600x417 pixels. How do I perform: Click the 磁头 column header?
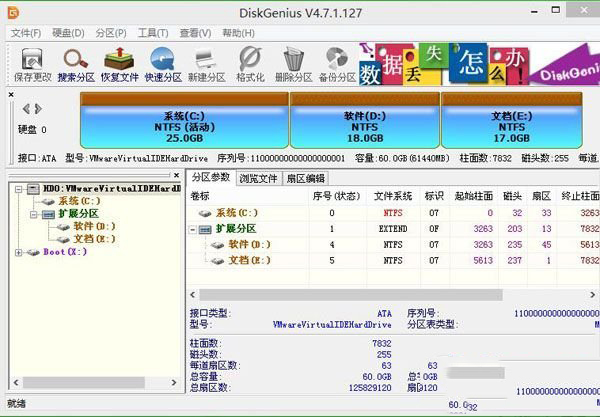(x=513, y=196)
